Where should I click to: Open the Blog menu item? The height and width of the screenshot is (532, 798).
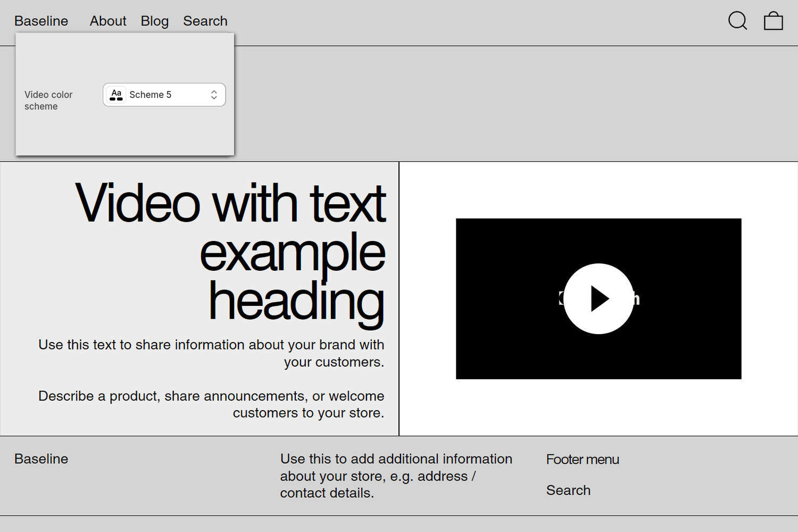(154, 21)
